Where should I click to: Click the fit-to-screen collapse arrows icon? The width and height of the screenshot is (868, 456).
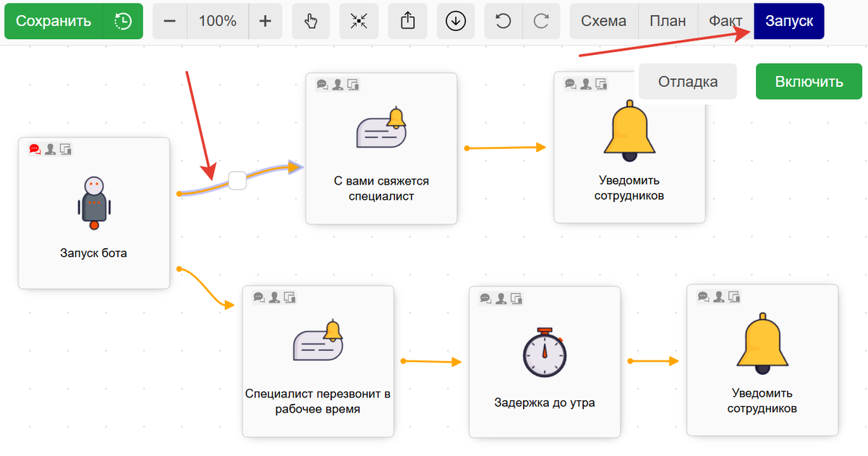359,21
